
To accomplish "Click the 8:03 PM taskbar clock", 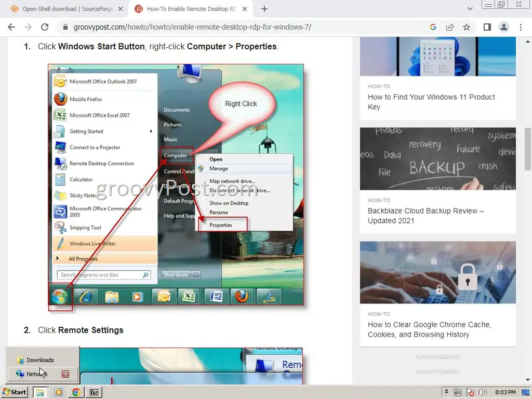I will [505, 392].
